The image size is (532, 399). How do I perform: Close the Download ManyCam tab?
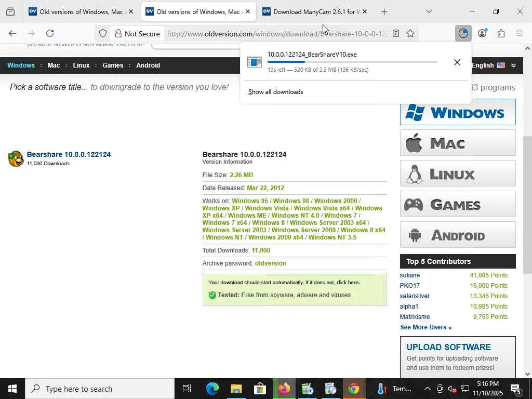[365, 11]
